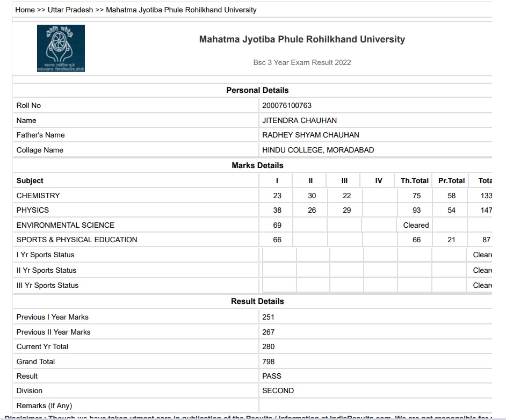Select Previous II Year marks value 267
The width and height of the screenshot is (506, 420).
point(268,332)
